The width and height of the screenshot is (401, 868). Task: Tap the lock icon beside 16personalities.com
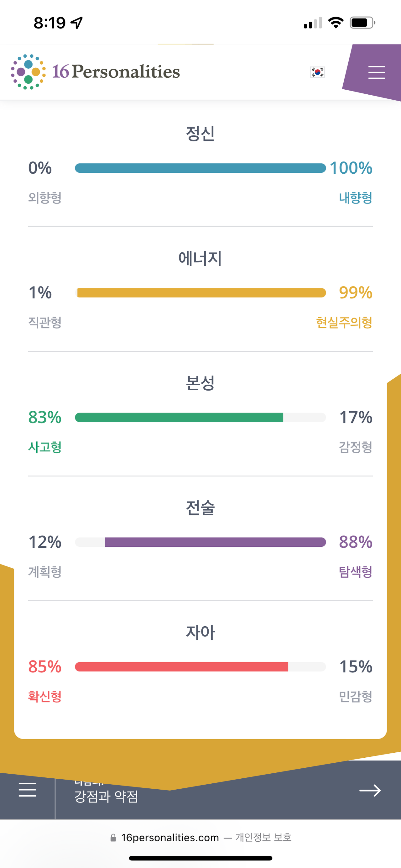point(113,837)
